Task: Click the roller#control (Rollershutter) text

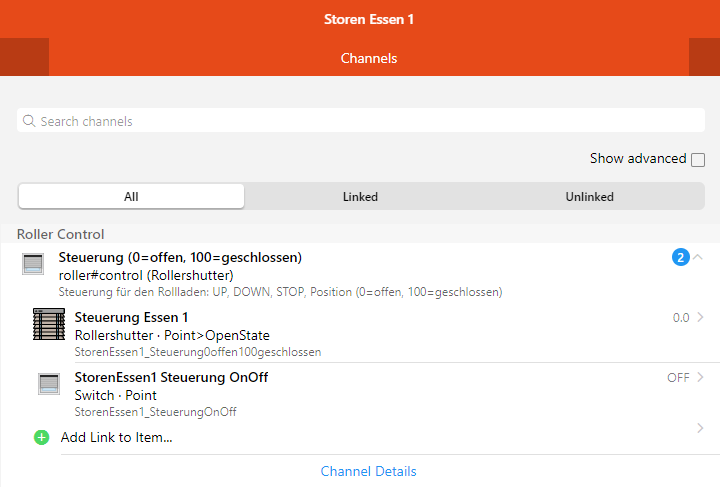Action: coord(146,275)
